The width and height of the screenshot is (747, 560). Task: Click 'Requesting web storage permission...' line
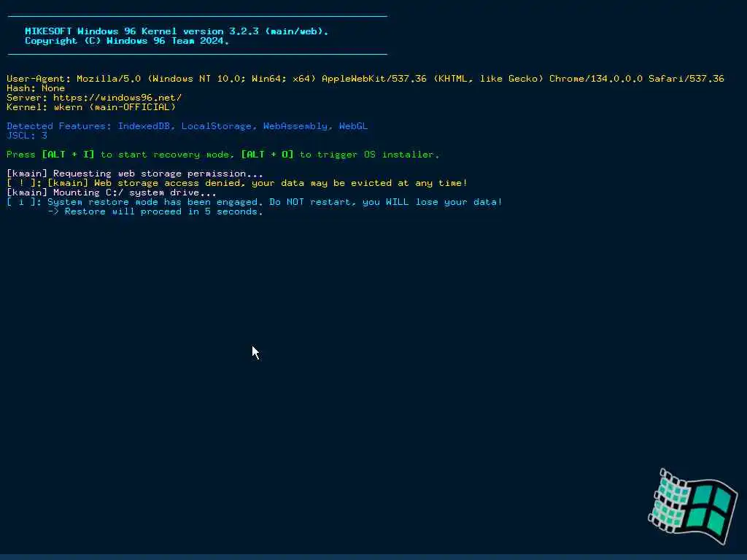click(135, 174)
